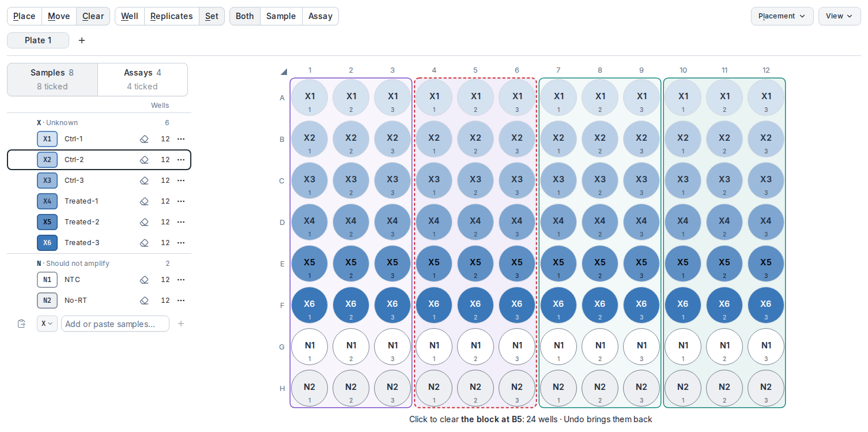This screenshot has width=868, height=432.
Task: Click the eraser icon for NTC
Action: pos(144,280)
